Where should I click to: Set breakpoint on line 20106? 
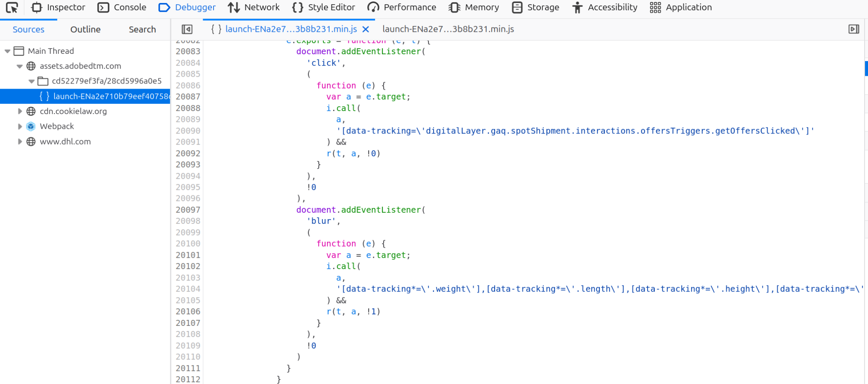tap(188, 311)
